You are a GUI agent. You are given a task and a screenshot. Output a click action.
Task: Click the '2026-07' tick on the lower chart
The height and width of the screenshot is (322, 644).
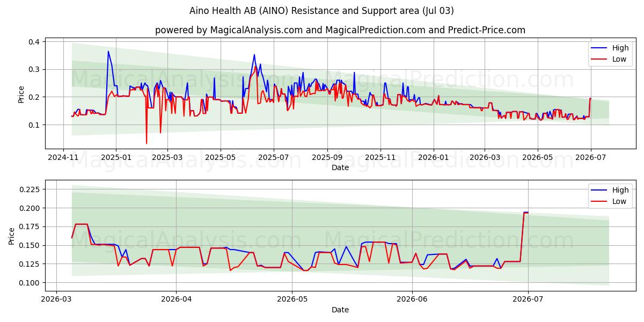coord(528,299)
